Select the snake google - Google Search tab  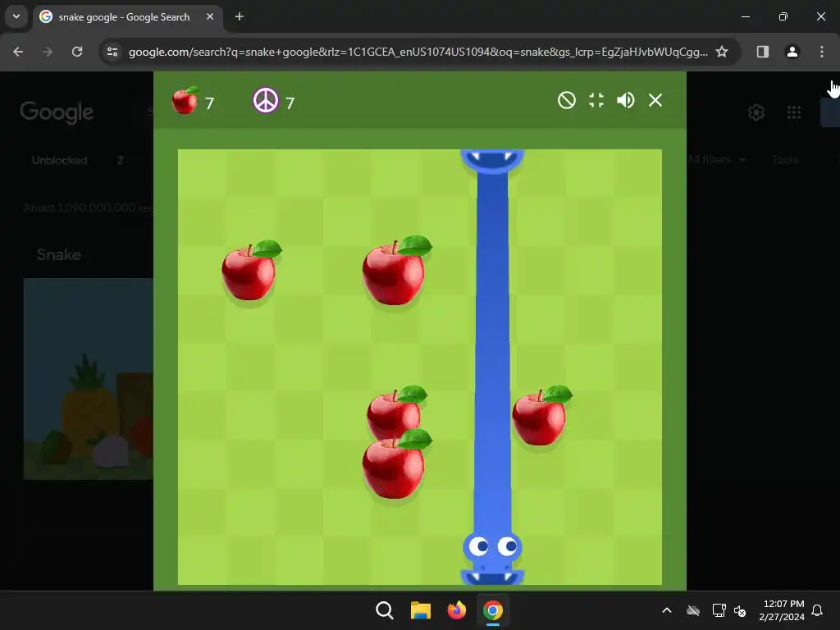tap(128, 17)
